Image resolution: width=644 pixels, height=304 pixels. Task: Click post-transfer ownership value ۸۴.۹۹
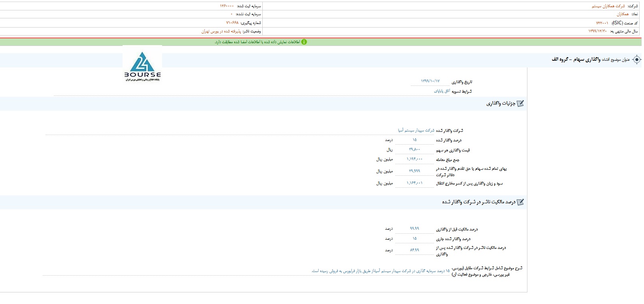pos(414,250)
